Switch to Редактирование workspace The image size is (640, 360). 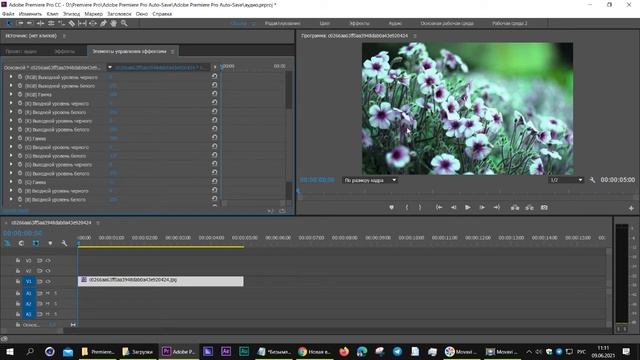(x=283, y=24)
